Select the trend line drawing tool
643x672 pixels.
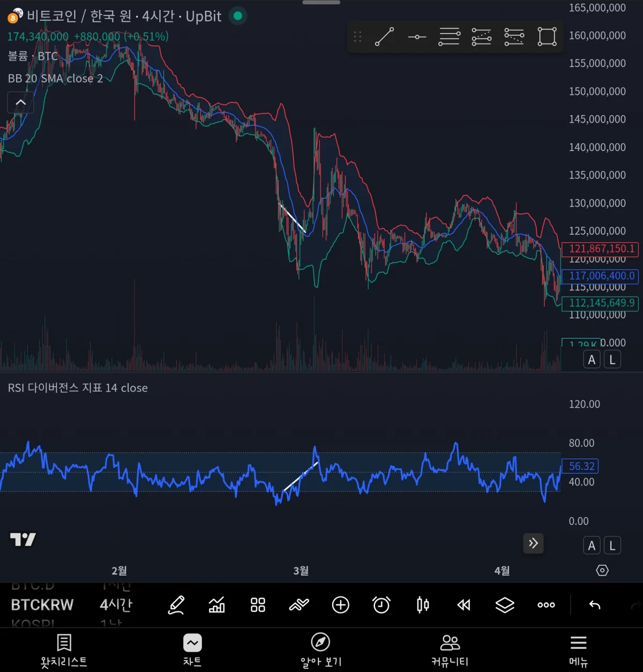click(x=384, y=36)
